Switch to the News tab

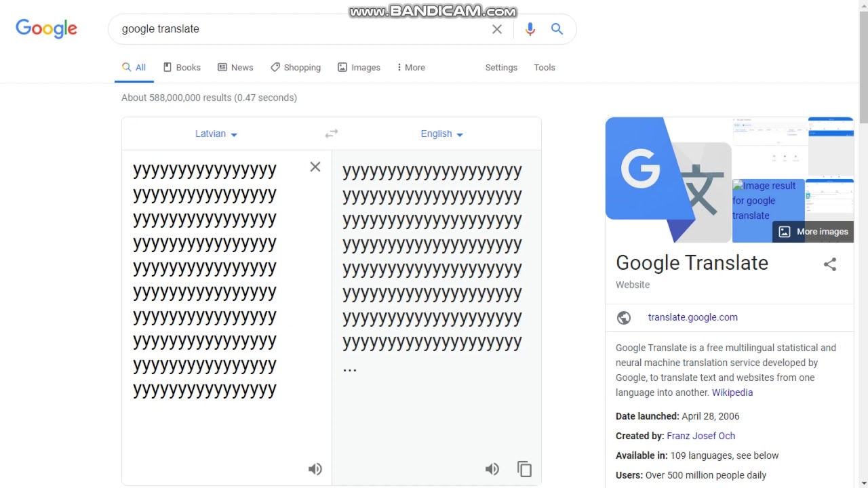pyautogui.click(x=235, y=67)
